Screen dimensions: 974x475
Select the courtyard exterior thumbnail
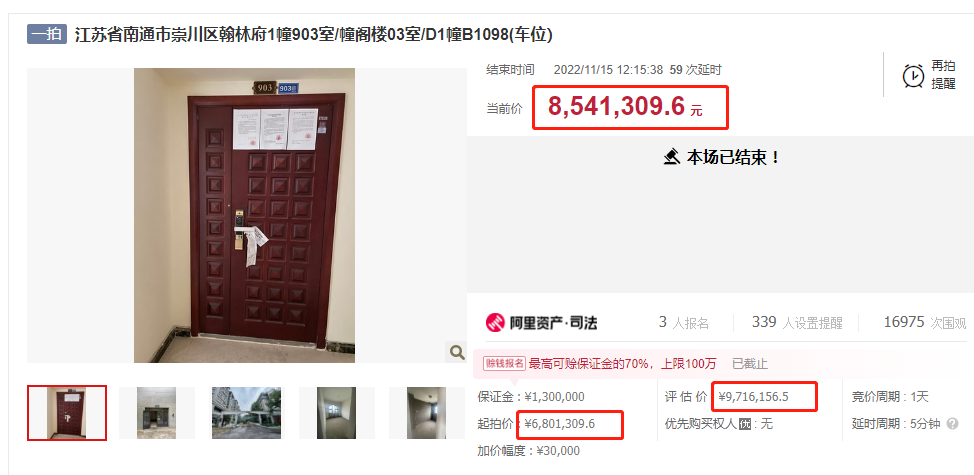click(x=247, y=413)
